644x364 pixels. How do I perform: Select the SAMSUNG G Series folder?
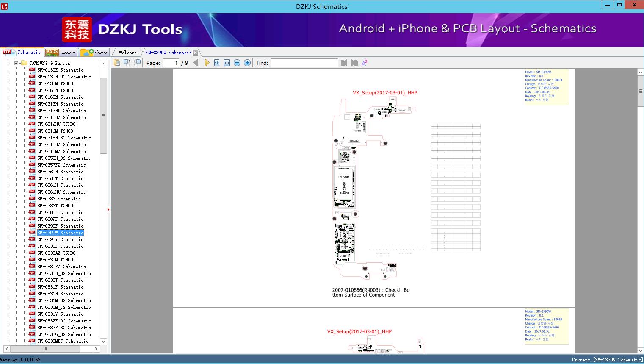[50, 63]
